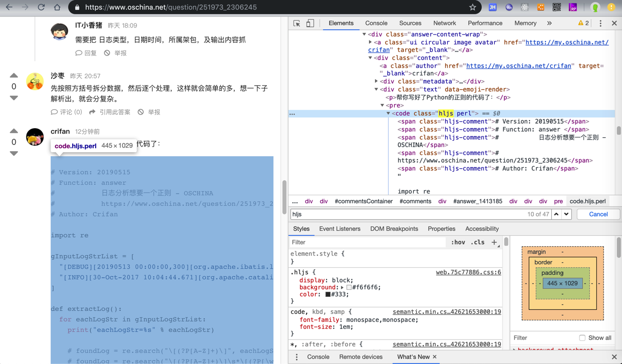Image resolution: width=622 pixels, height=364 pixels.
Task: Expand the ui circular image avatar anchor node
Action: click(370, 43)
